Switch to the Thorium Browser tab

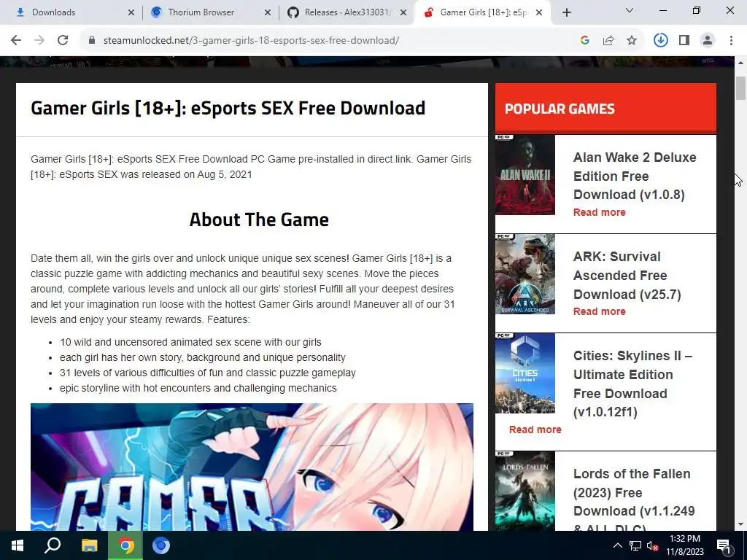pos(212,12)
